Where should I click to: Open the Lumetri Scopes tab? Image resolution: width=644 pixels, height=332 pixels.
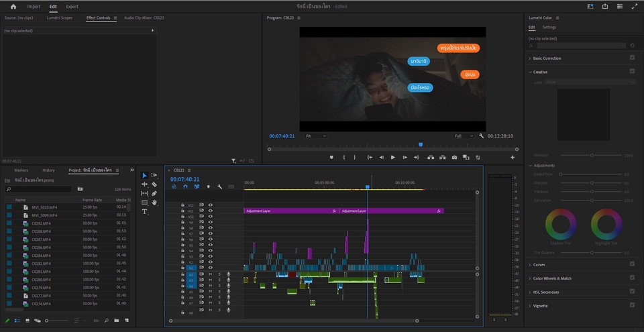[x=60, y=18]
